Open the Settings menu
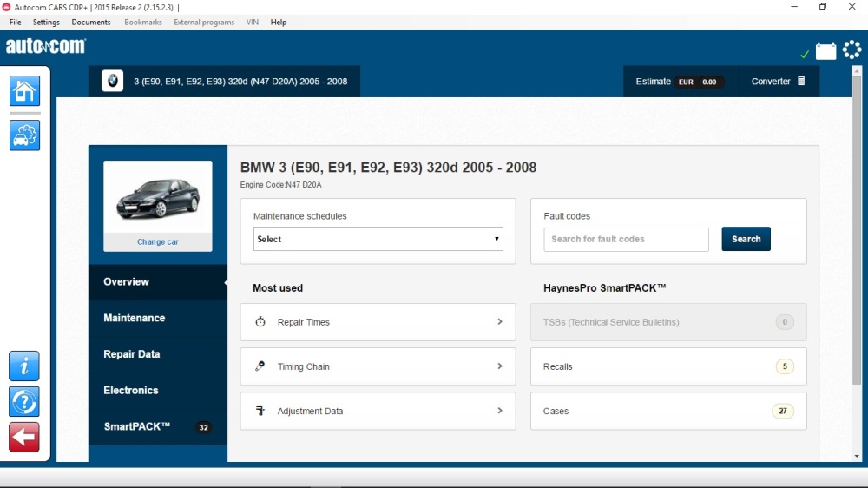Screen dimensions: 868x488 46,23
